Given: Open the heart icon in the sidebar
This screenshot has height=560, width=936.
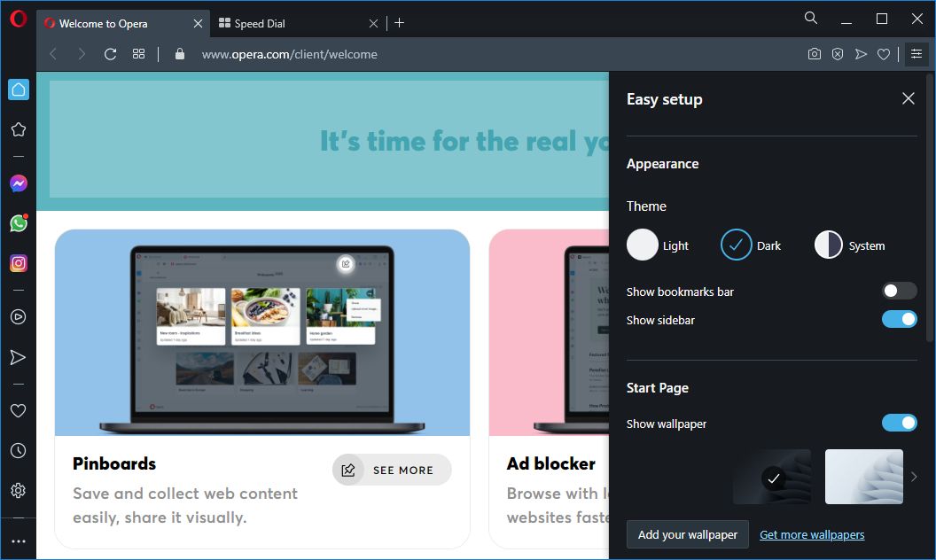Looking at the screenshot, I should 19,411.
